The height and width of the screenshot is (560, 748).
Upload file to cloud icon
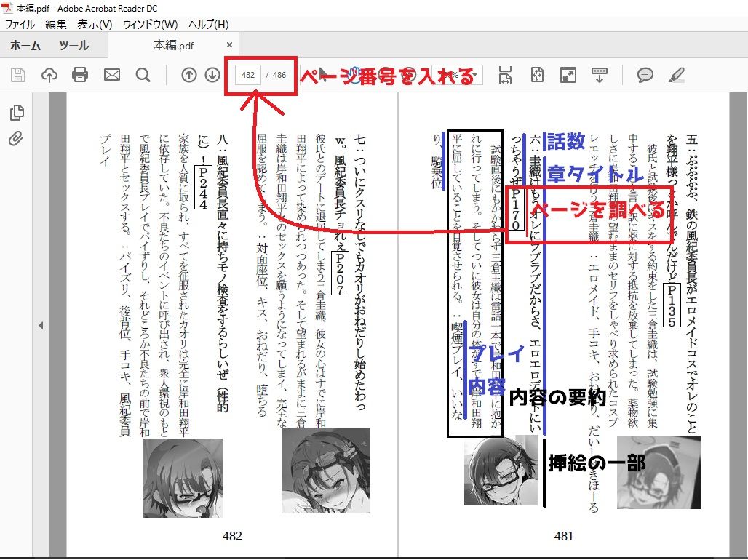[49, 75]
